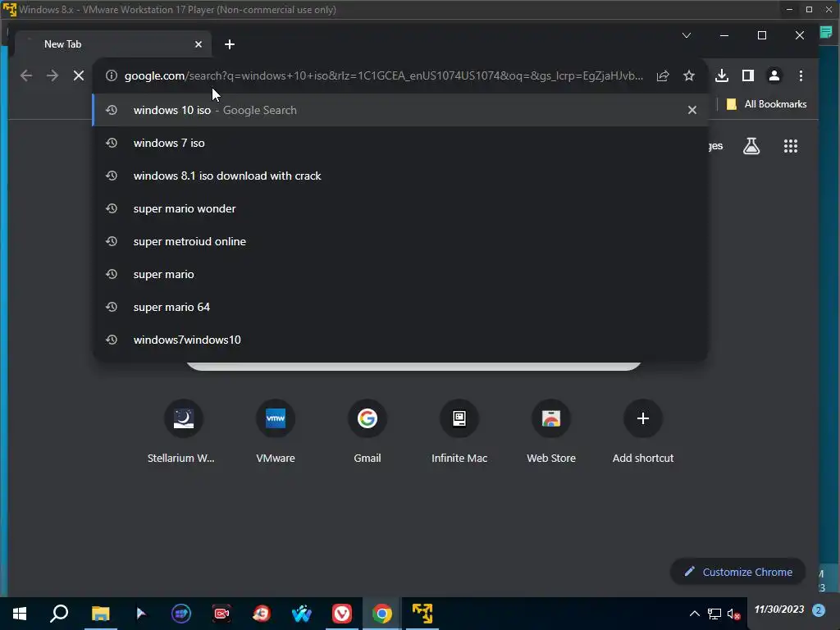
Task: Open VMware shortcut tile
Action: point(276,431)
